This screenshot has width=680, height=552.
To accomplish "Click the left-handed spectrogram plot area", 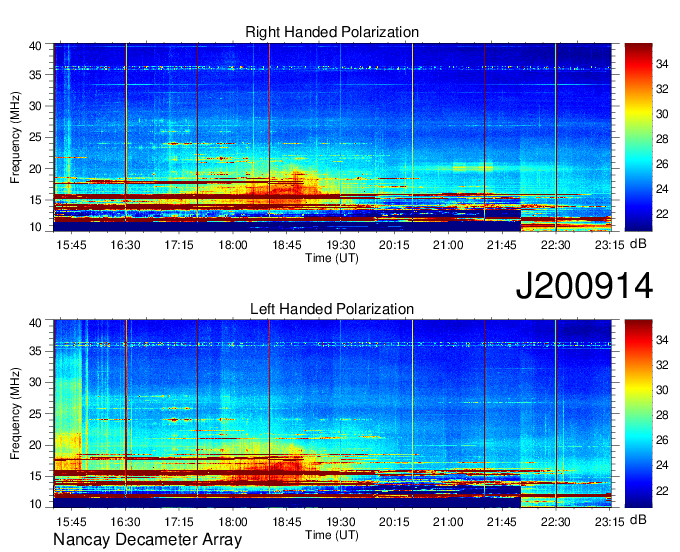I will coord(333,414).
